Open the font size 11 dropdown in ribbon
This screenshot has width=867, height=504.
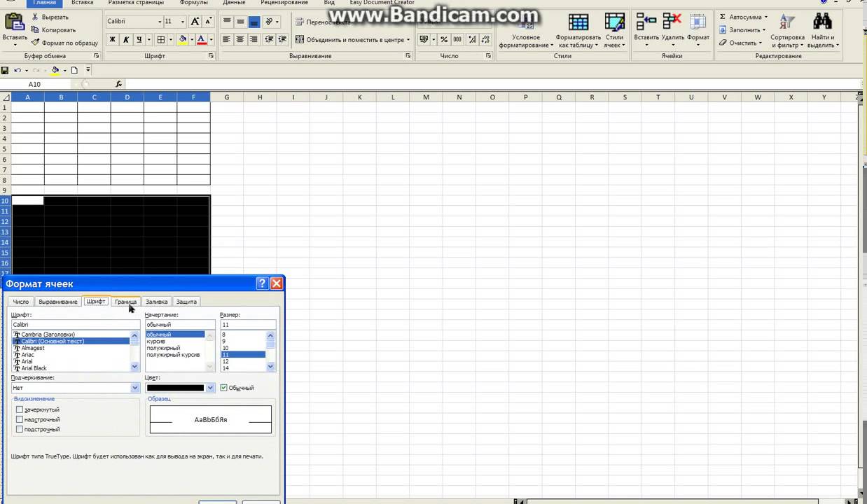[x=183, y=22]
